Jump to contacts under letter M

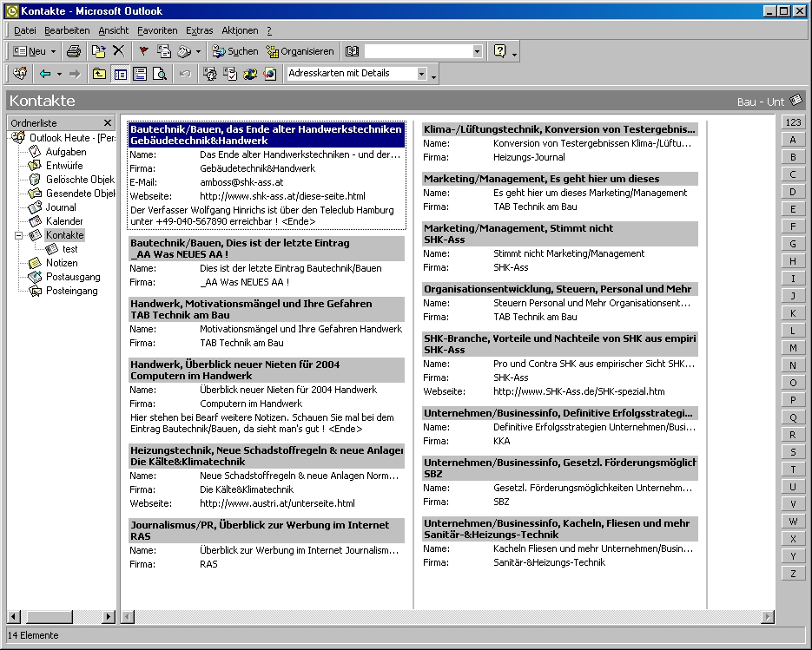pos(793,348)
